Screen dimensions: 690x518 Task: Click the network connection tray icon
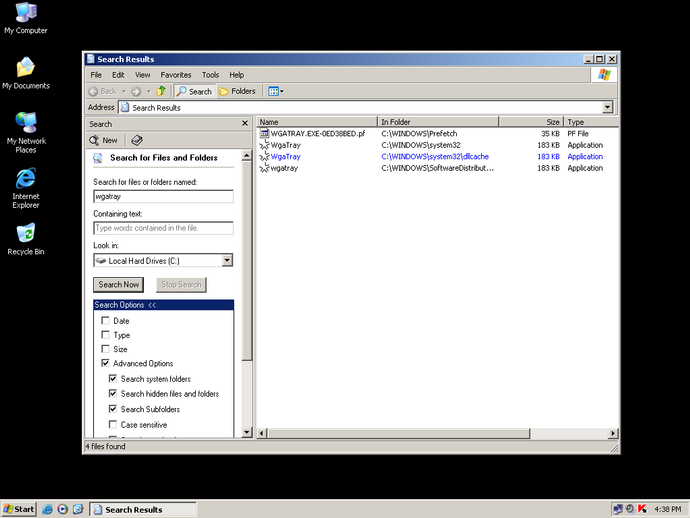(x=618, y=509)
